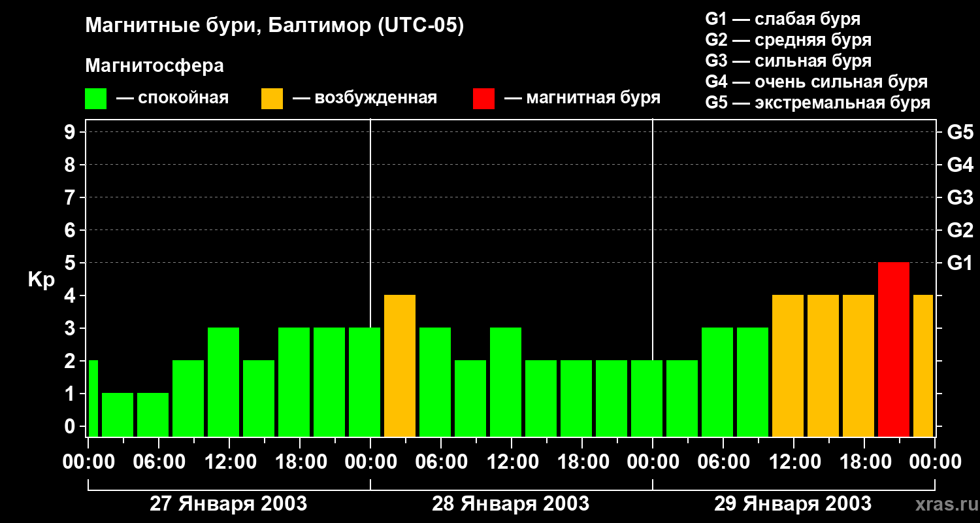Click the '06:00' tick label for 28 Января
The height and width of the screenshot is (523, 980).
441,462
